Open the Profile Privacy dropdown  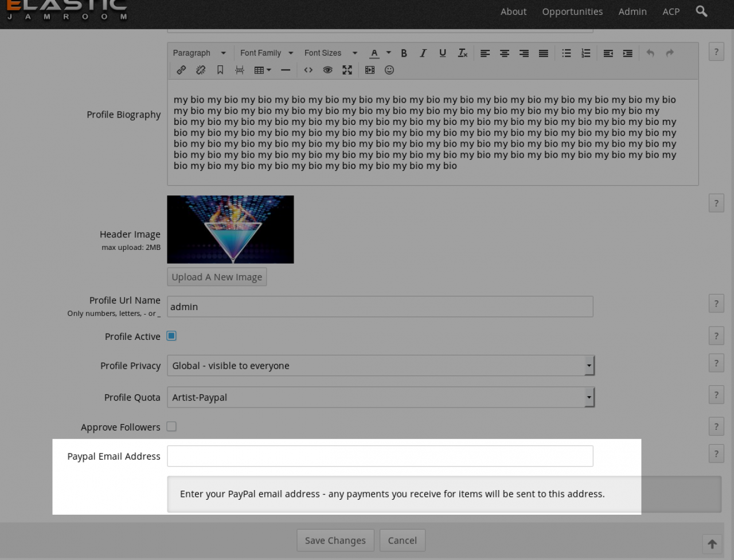(x=380, y=366)
